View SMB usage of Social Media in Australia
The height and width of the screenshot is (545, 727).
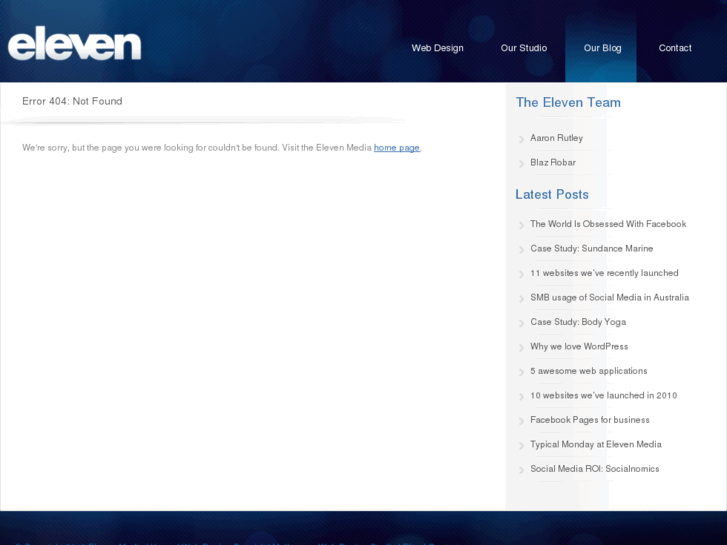(x=609, y=297)
